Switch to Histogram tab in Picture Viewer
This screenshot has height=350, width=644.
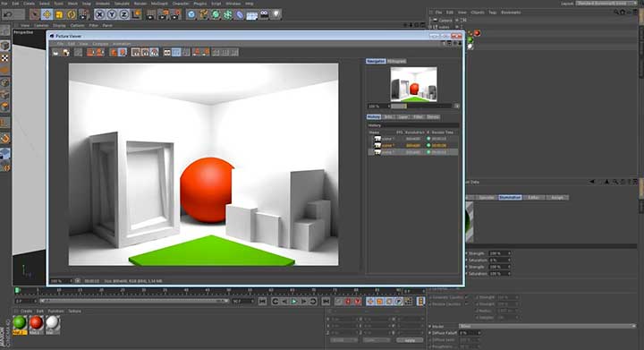click(396, 61)
